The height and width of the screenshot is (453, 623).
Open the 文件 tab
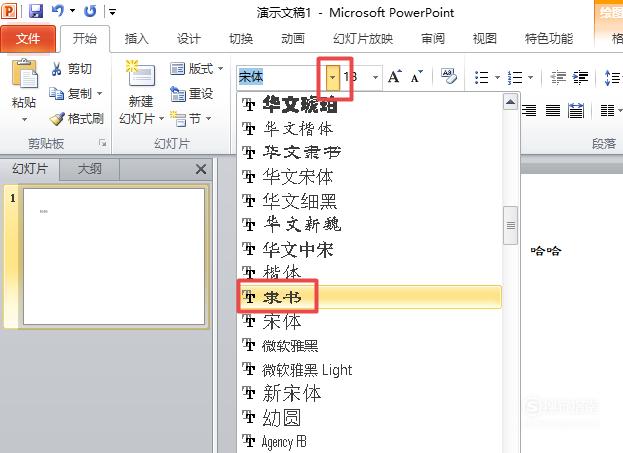coord(28,39)
